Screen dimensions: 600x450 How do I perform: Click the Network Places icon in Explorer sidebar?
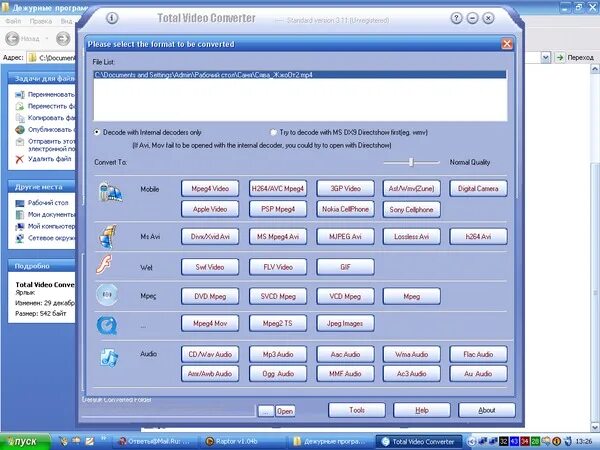point(20,238)
